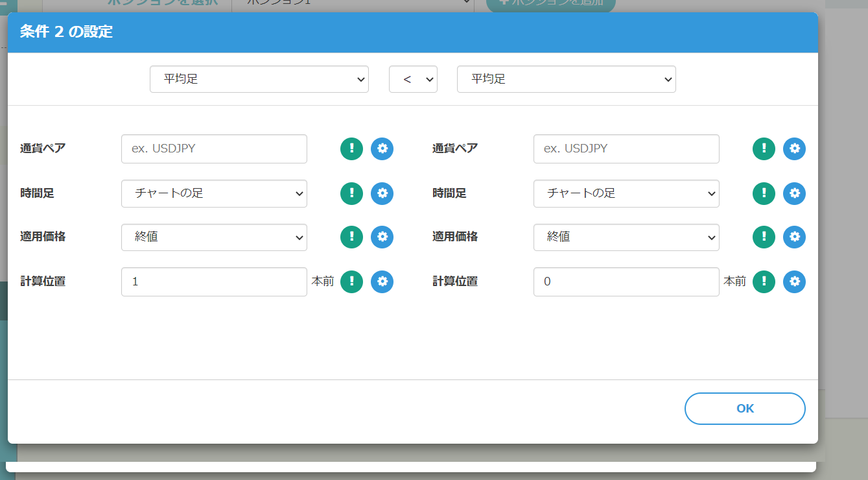Click green info icon for left 通貨ペア

(x=351, y=149)
